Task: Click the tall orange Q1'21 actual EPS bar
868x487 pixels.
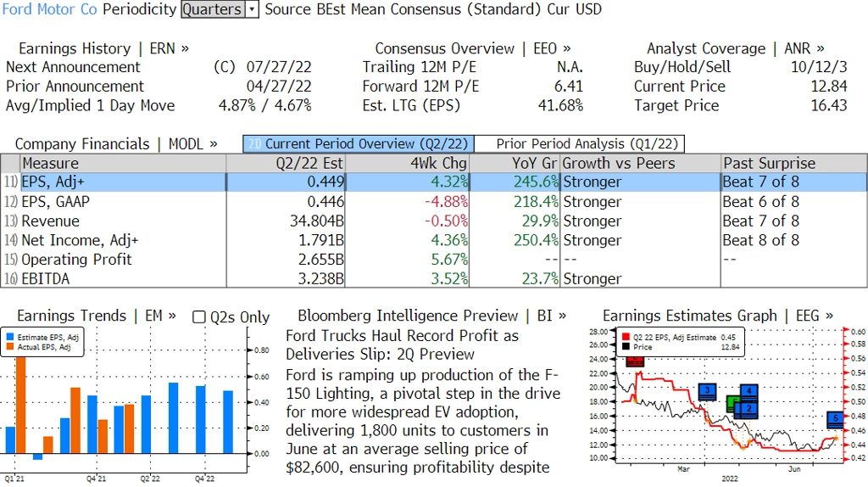Action: tap(21, 406)
